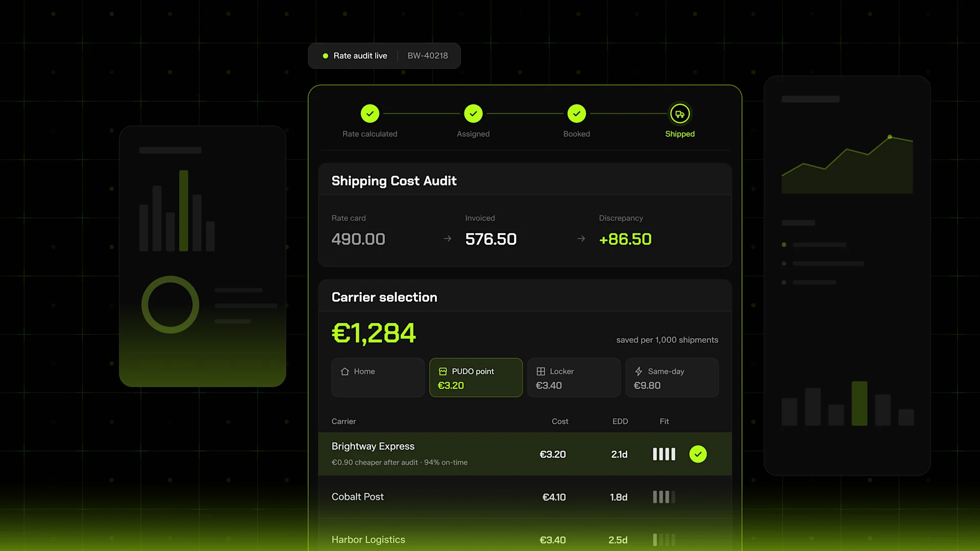The height and width of the screenshot is (551, 980).
Task: Click the PUDO point shop icon
Action: pyautogui.click(x=443, y=371)
